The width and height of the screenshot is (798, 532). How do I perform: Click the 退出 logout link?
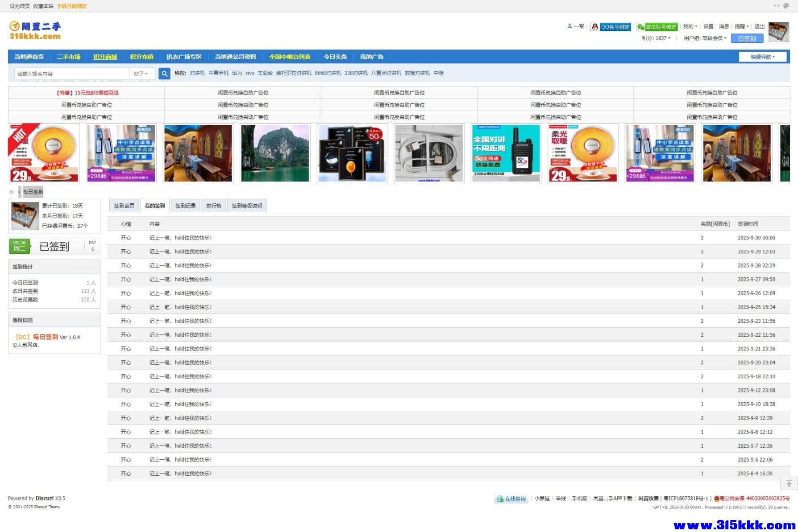759,26
